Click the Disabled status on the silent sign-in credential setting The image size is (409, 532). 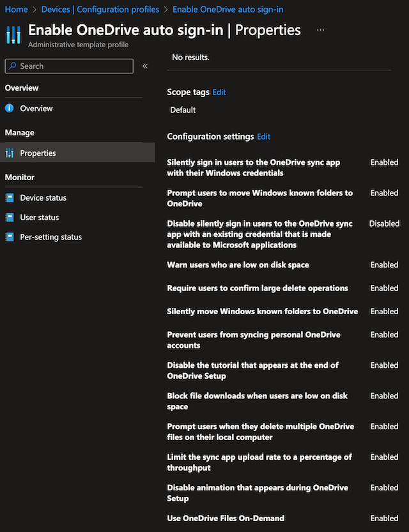pos(384,224)
